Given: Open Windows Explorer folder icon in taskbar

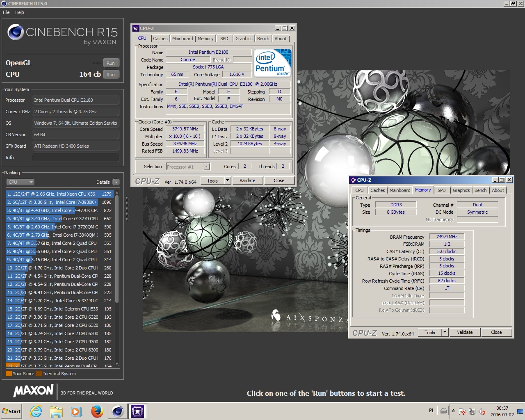Looking at the screenshot, I should pyautogui.click(x=56, y=411).
